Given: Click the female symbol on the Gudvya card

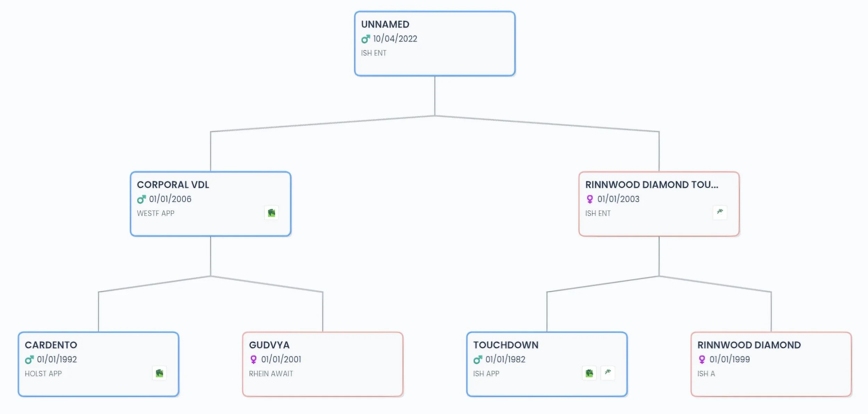Looking at the screenshot, I should click(253, 359).
